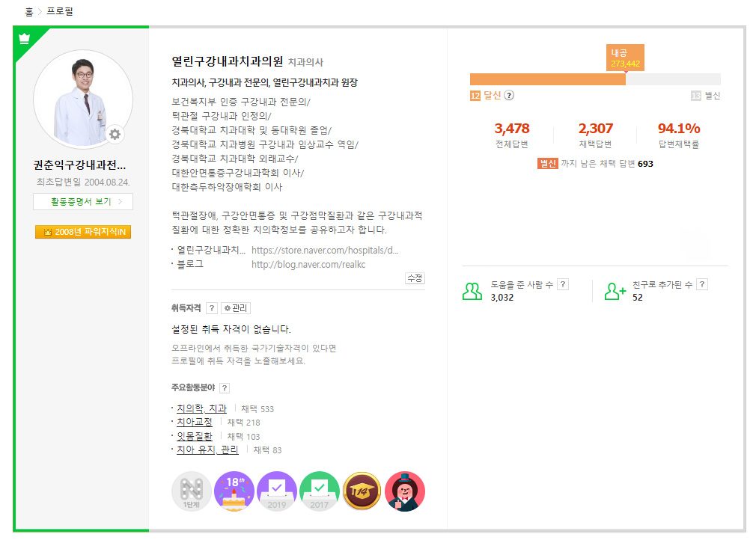Click the 최초답변일 2004.08.24. text
Viewport: 756px width, 549px height.
click(x=83, y=182)
